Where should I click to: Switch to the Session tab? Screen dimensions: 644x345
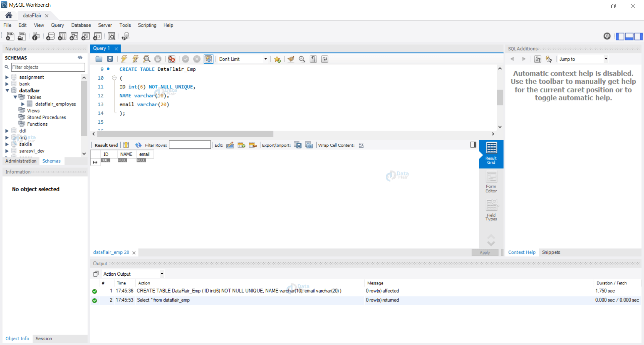(44, 339)
